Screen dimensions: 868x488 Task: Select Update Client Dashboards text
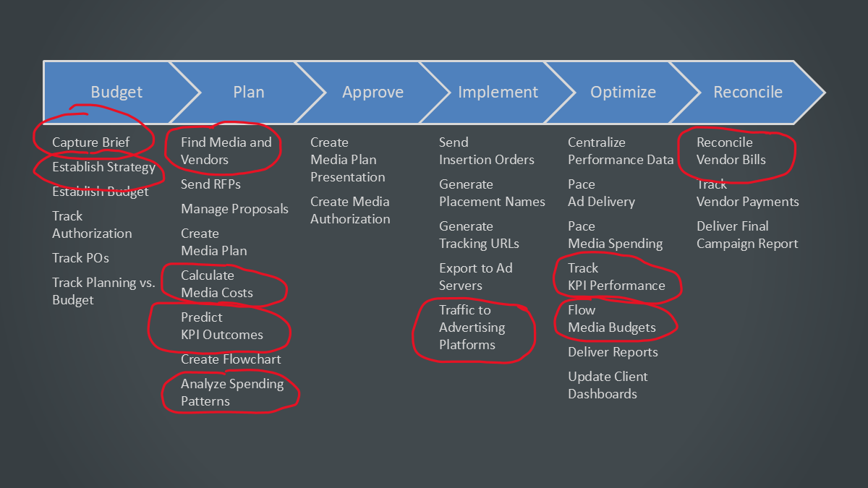tap(608, 385)
